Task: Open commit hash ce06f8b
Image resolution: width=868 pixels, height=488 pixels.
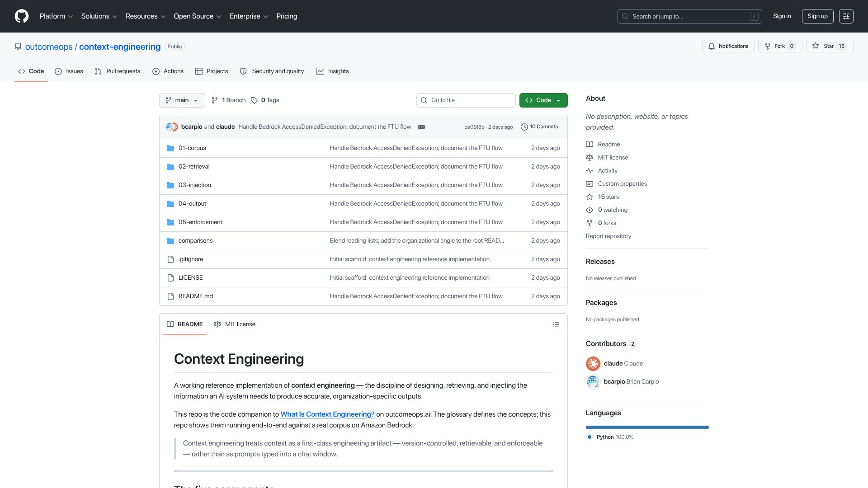Action: click(474, 127)
